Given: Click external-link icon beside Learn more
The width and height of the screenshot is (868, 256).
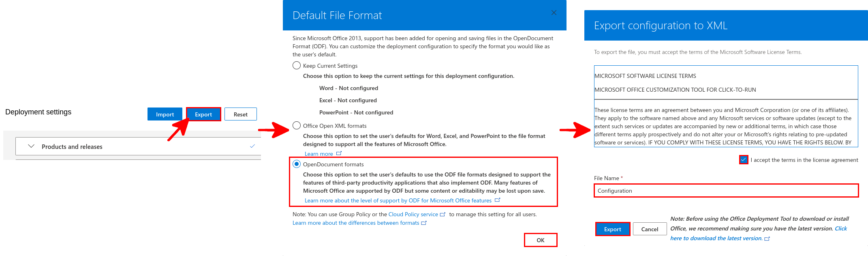Looking at the screenshot, I should pyautogui.click(x=339, y=153).
